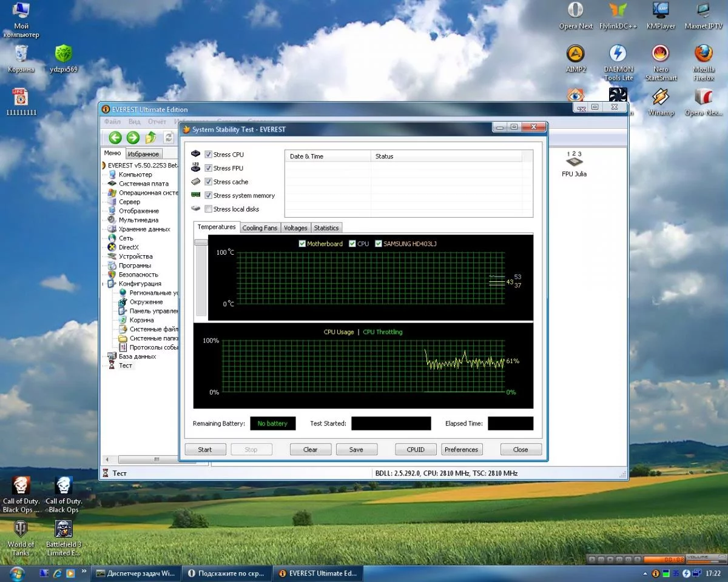728x582 pixels.
Task: Click the media player quick launch icon
Action: [70, 573]
